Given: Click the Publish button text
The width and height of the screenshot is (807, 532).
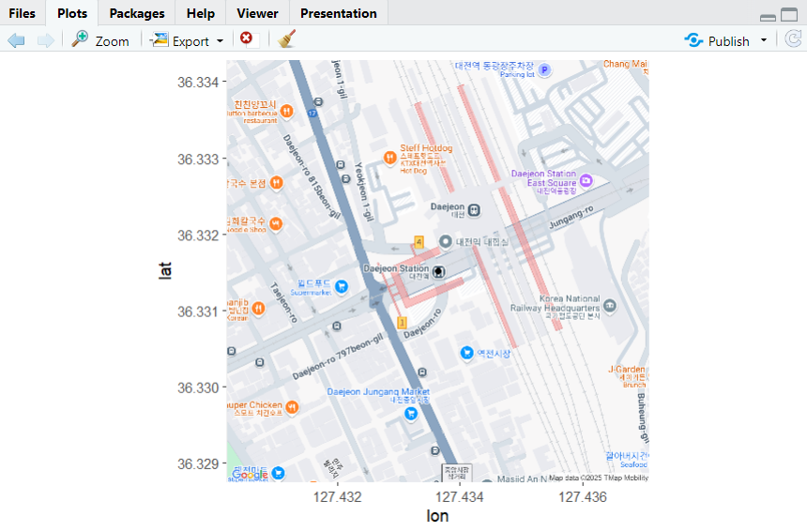Looking at the screenshot, I should (728, 41).
